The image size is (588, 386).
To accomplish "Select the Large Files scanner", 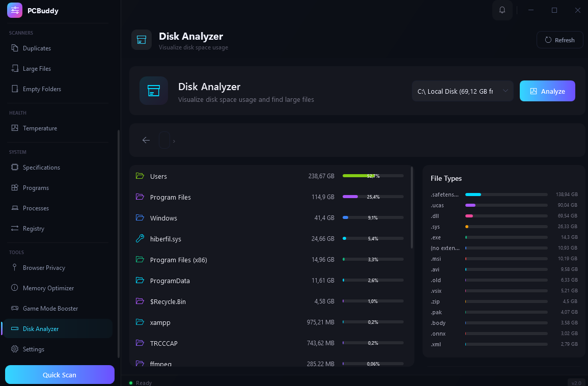I will pyautogui.click(x=37, y=68).
